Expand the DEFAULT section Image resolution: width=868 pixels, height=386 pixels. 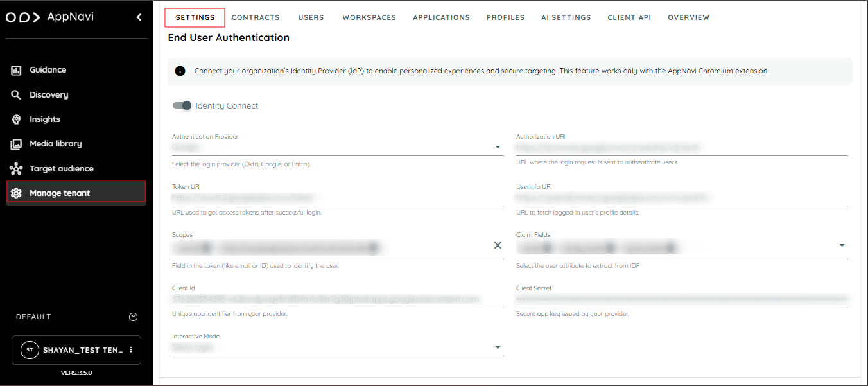coord(133,316)
